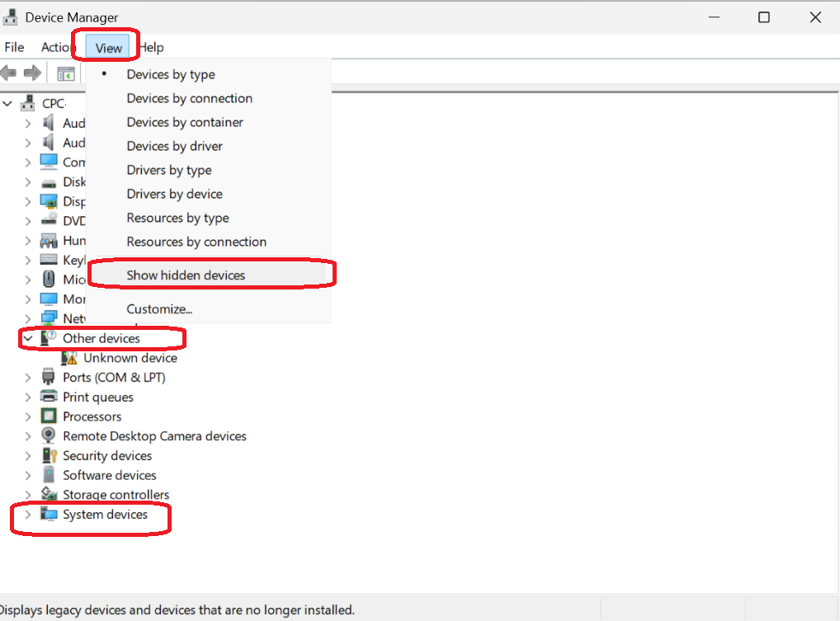Screen dimensions: 840x621
Task: Select Drivers by device view
Action: (209, 194)
